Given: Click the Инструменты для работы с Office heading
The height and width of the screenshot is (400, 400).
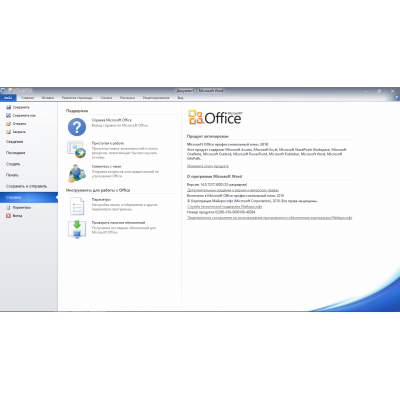Looking at the screenshot, I should pyautogui.click(x=98, y=190).
